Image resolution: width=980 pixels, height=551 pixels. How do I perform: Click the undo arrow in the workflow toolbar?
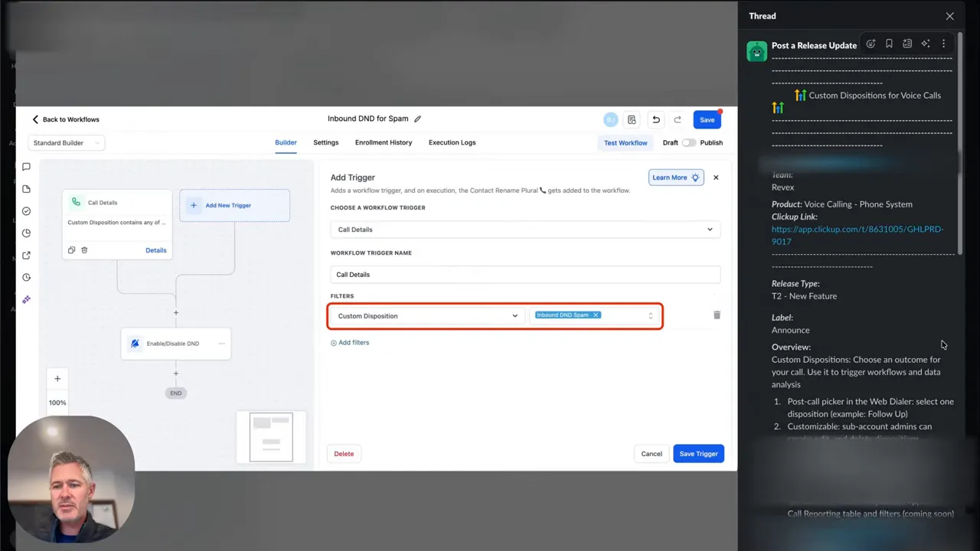click(655, 119)
